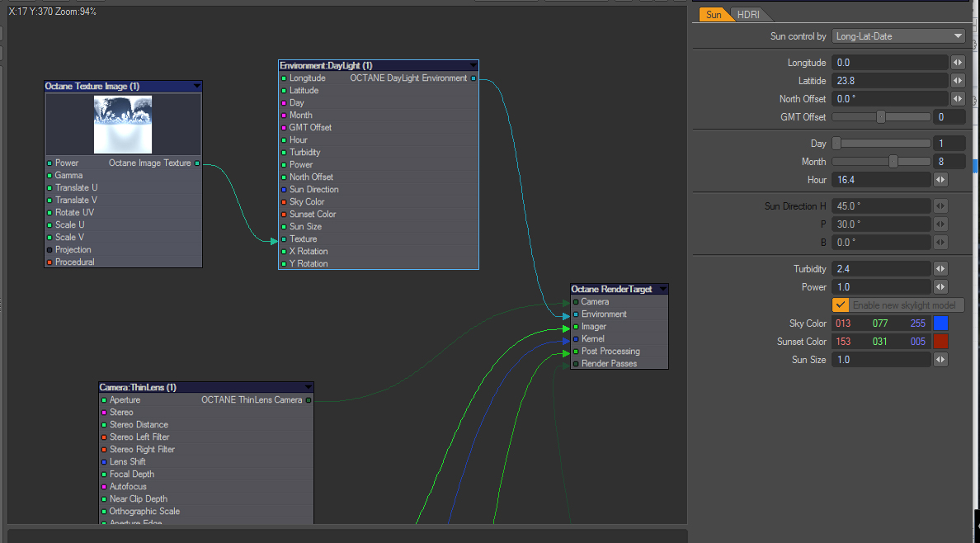
Task: Click the North Offset stepper arrows
Action: [958, 99]
